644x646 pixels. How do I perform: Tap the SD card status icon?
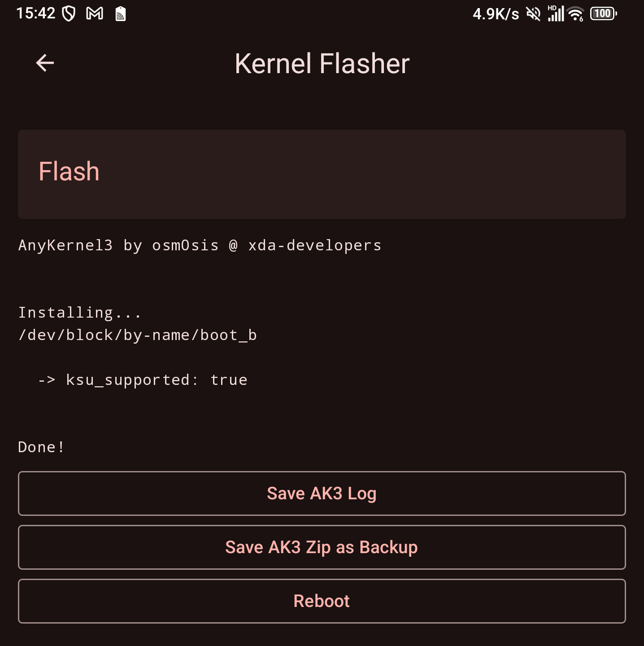click(x=120, y=14)
